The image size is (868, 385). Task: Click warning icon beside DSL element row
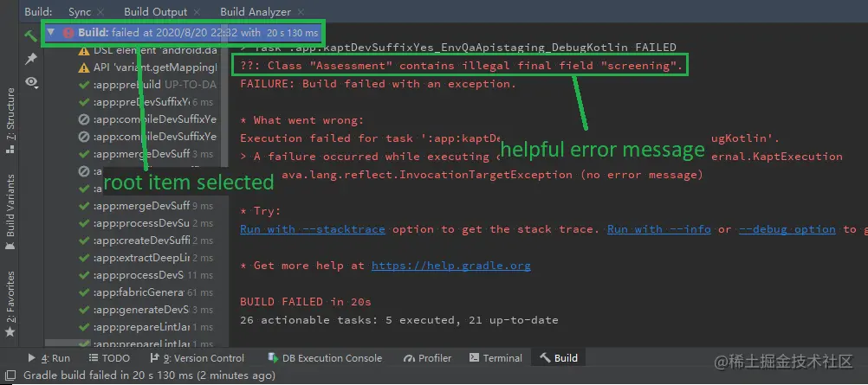point(83,51)
